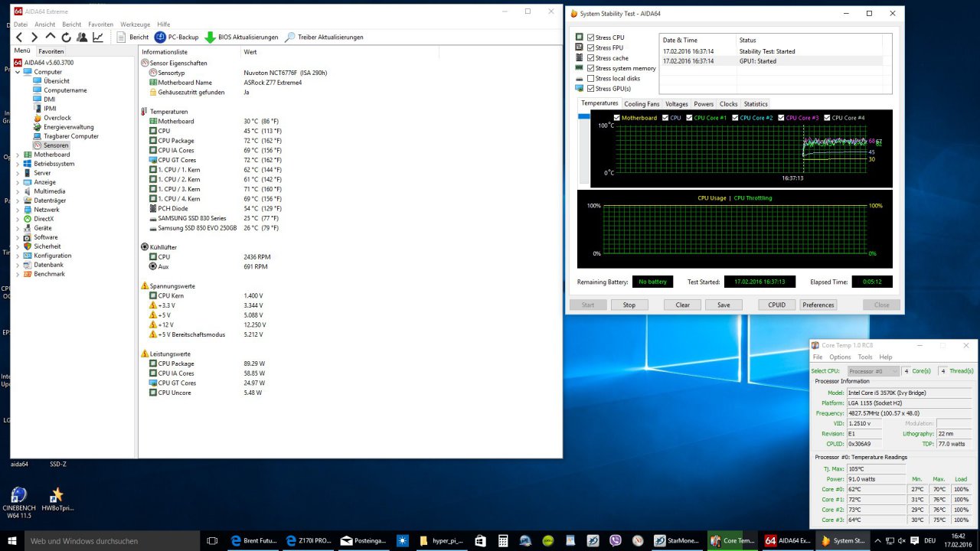Select the Overclock tree item
Screen dimensions: 980x551
pyautogui.click(x=57, y=118)
